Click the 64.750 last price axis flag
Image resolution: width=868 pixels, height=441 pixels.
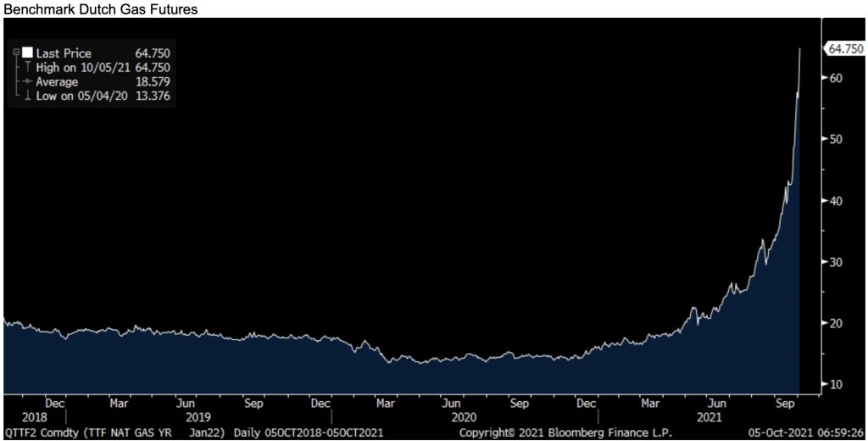click(844, 49)
